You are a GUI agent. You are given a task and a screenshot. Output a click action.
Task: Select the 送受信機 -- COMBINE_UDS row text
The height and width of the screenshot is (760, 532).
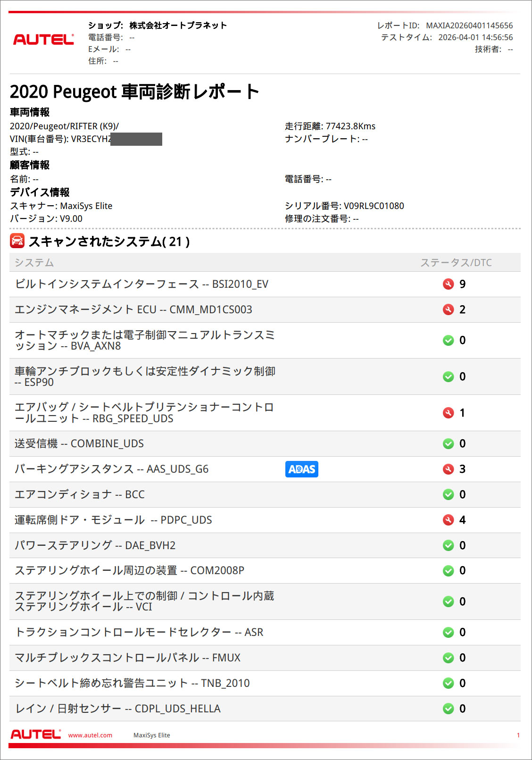point(79,443)
